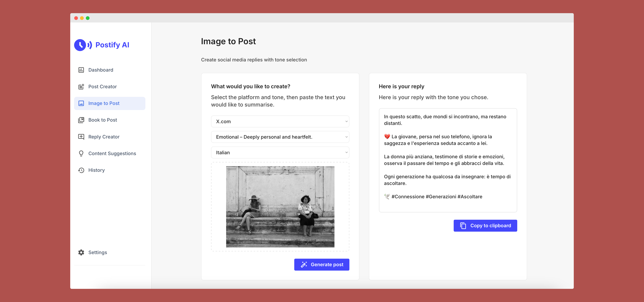
Task: Click the Post Creator document icon
Action: (81, 87)
